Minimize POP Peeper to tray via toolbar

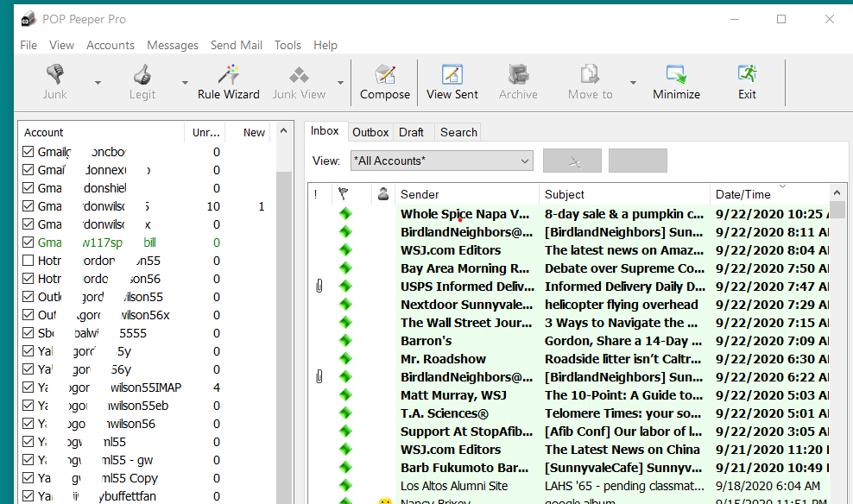pyautogui.click(x=676, y=83)
